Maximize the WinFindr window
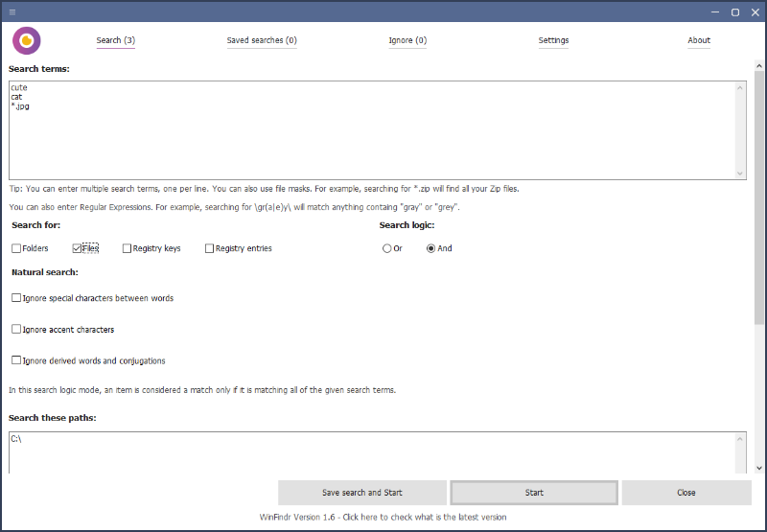 (x=735, y=12)
